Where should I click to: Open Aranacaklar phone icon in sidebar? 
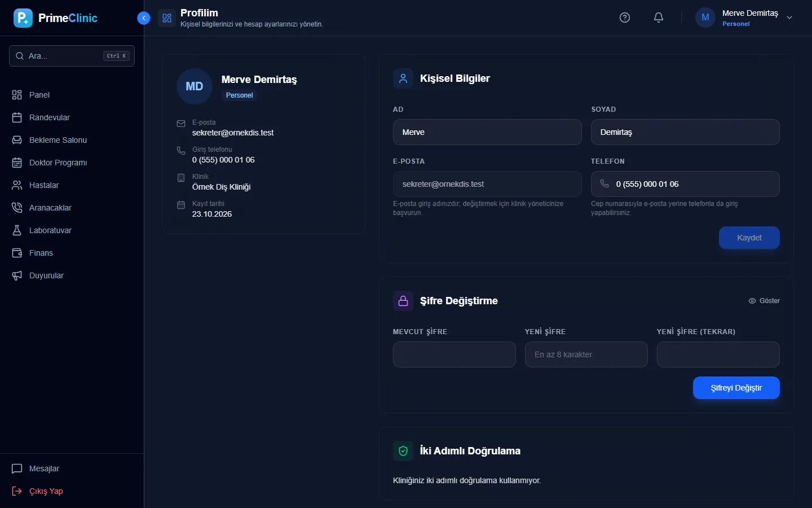(17, 208)
